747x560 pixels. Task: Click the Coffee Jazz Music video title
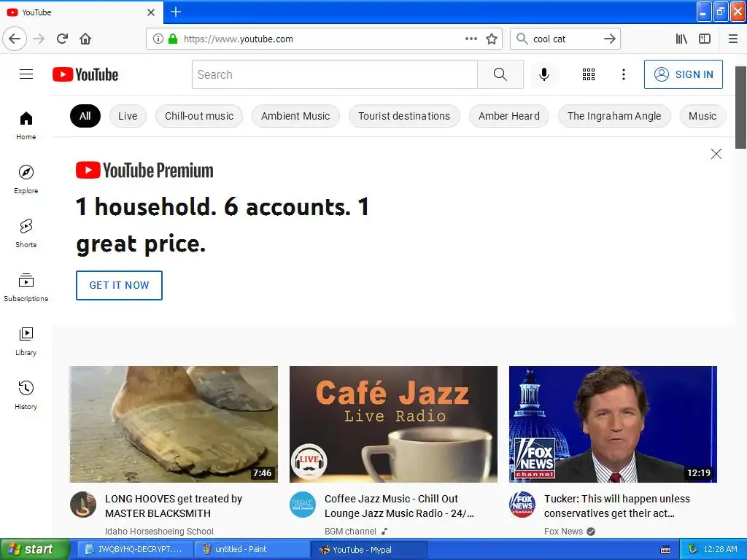(399, 506)
